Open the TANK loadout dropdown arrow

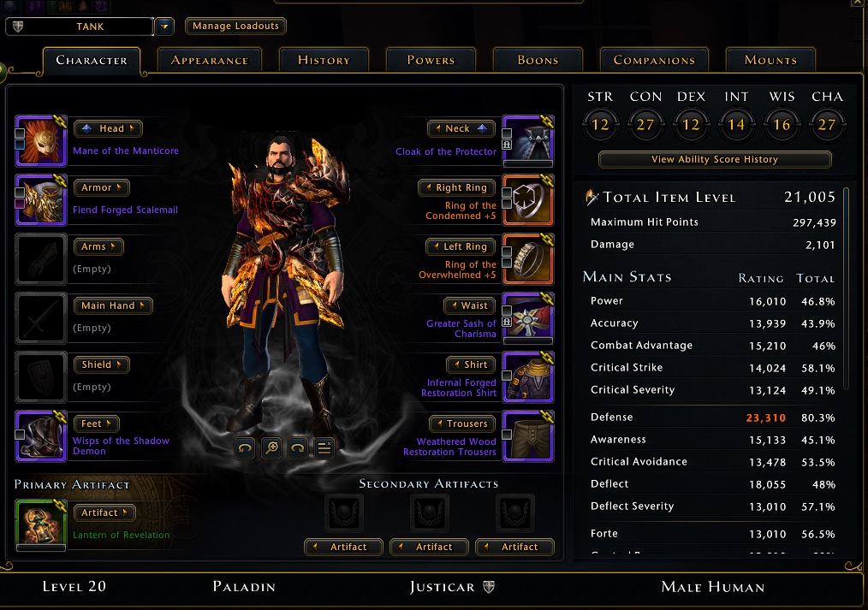(164, 26)
